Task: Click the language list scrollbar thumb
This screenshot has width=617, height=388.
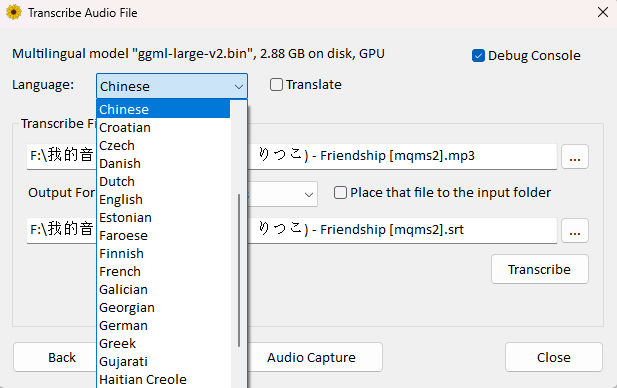Action: coord(239,270)
